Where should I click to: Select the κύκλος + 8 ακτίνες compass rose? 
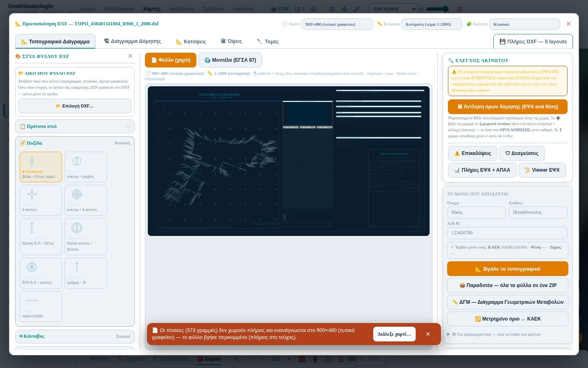86,200
